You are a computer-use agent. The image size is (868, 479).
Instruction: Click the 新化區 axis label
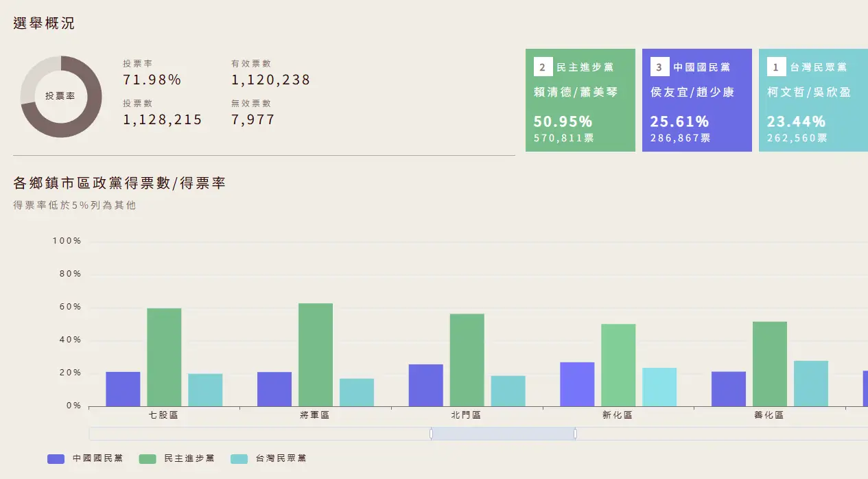pos(618,416)
